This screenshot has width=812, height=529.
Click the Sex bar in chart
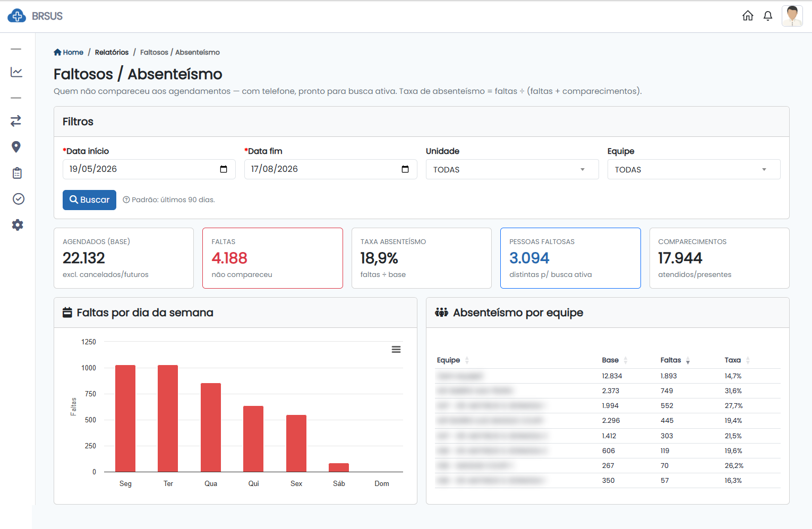(x=296, y=443)
